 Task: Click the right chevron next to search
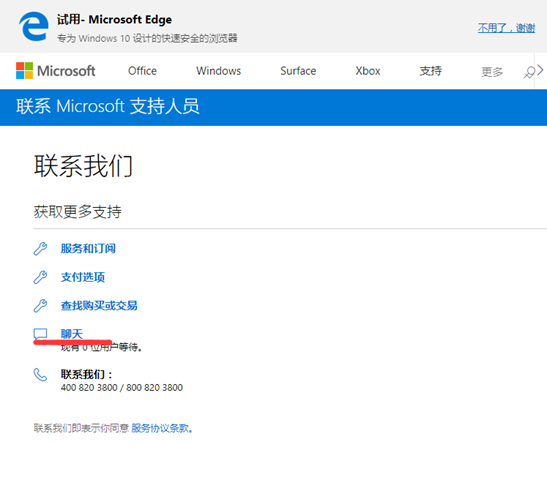pyautogui.click(x=540, y=70)
